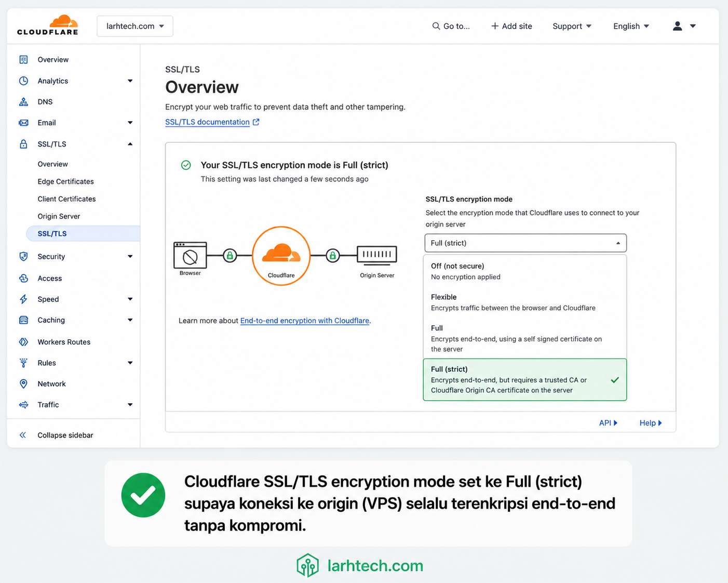Click the plus icon next to Add site

pyautogui.click(x=495, y=26)
